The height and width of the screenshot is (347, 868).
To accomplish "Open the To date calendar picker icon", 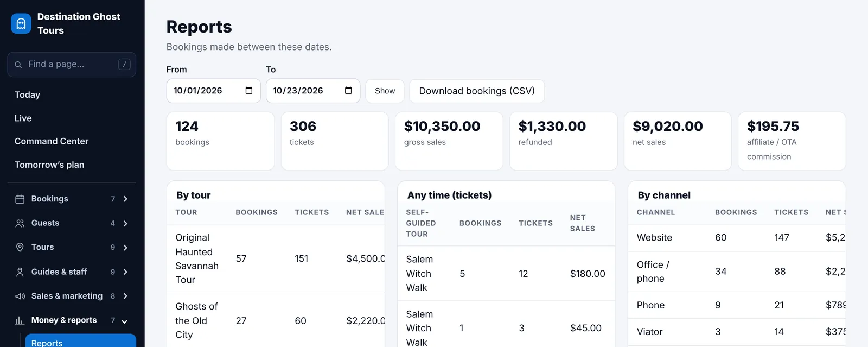I will pos(348,91).
